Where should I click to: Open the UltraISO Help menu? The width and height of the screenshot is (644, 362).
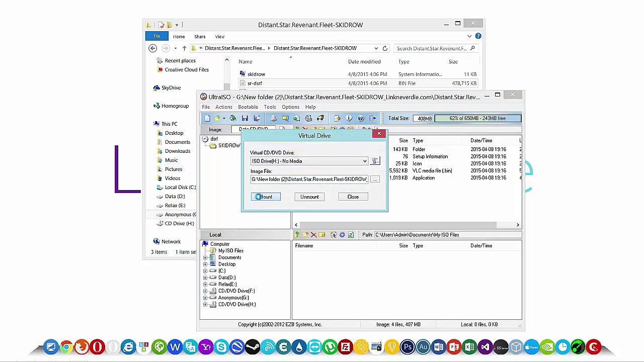coord(310,107)
